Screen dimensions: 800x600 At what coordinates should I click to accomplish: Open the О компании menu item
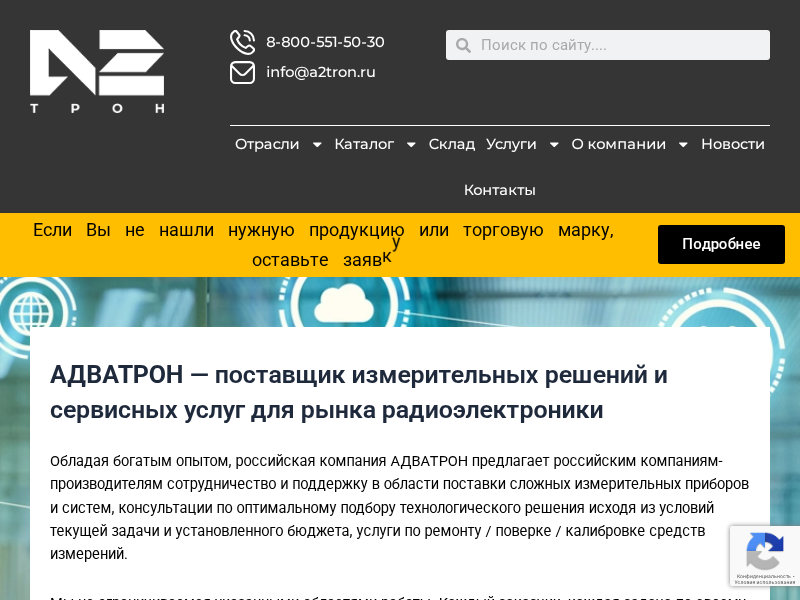[618, 144]
